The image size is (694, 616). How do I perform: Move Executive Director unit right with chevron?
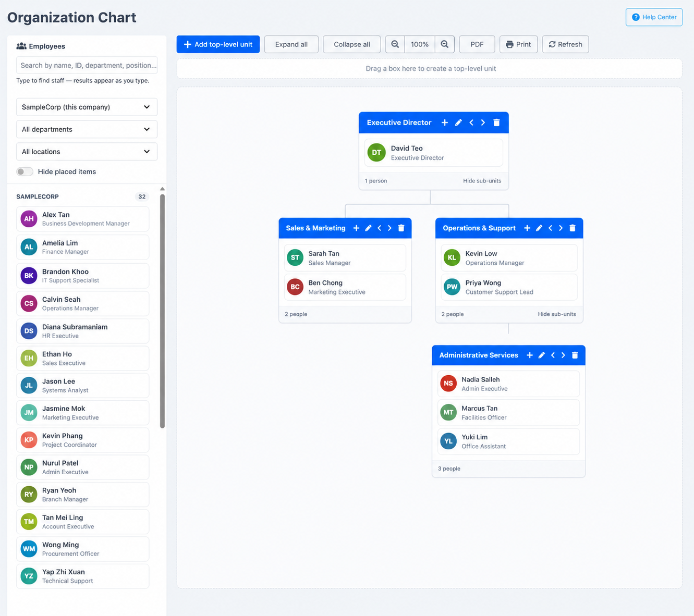coord(483,122)
